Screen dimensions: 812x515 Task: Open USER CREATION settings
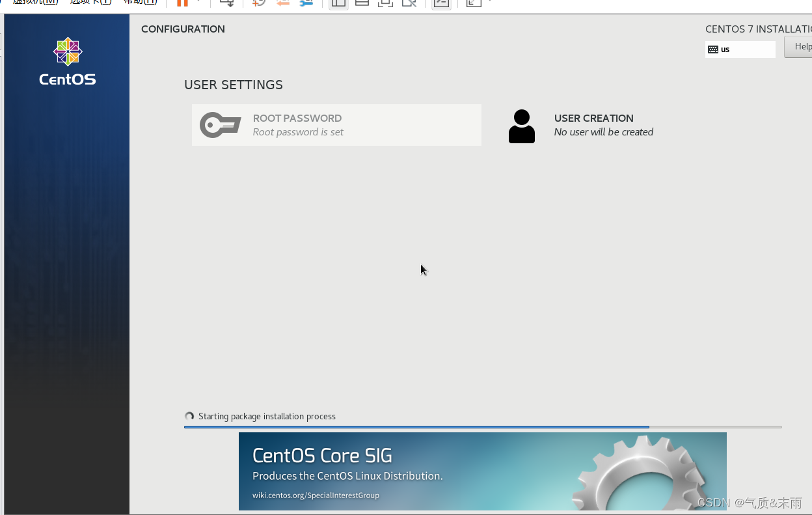tap(581, 125)
